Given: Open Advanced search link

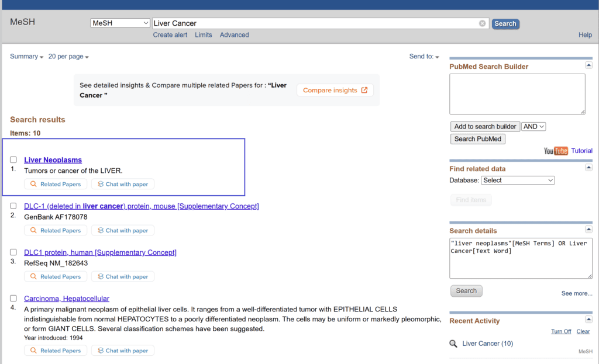Looking at the screenshot, I should click(234, 34).
